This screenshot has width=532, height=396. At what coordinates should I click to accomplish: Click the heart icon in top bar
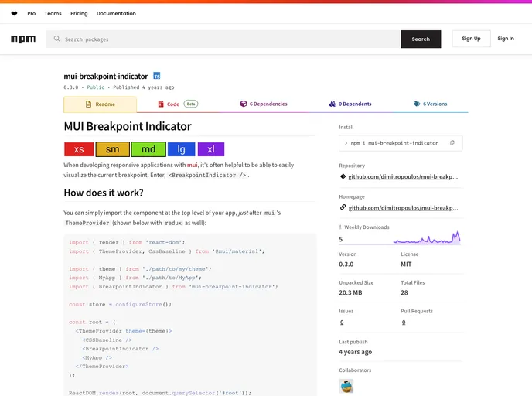[x=14, y=14]
